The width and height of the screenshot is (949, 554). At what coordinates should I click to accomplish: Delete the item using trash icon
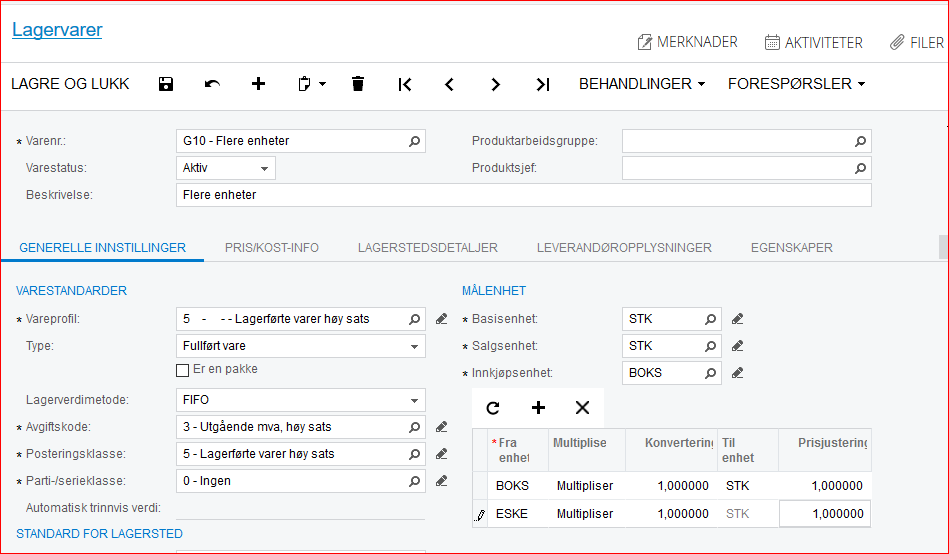358,84
